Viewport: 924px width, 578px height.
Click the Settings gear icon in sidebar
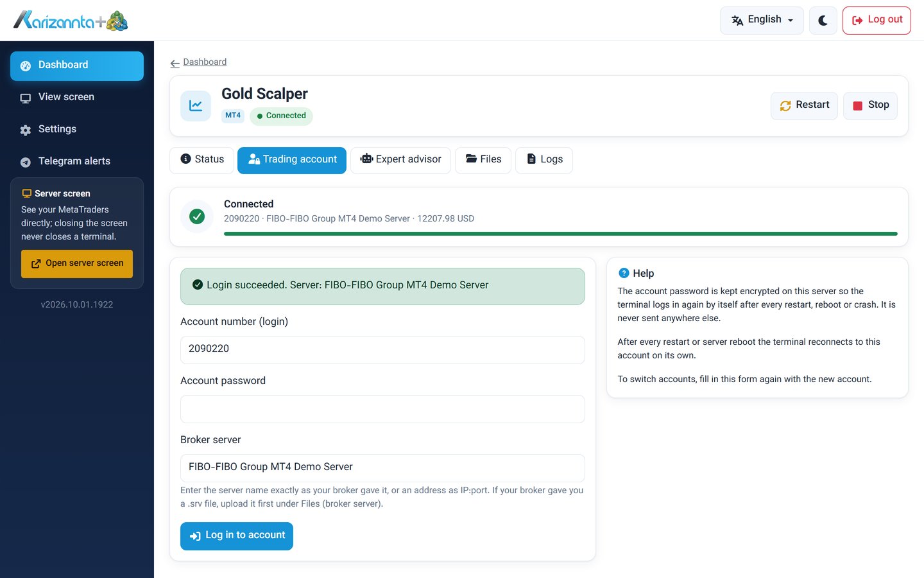pos(26,130)
